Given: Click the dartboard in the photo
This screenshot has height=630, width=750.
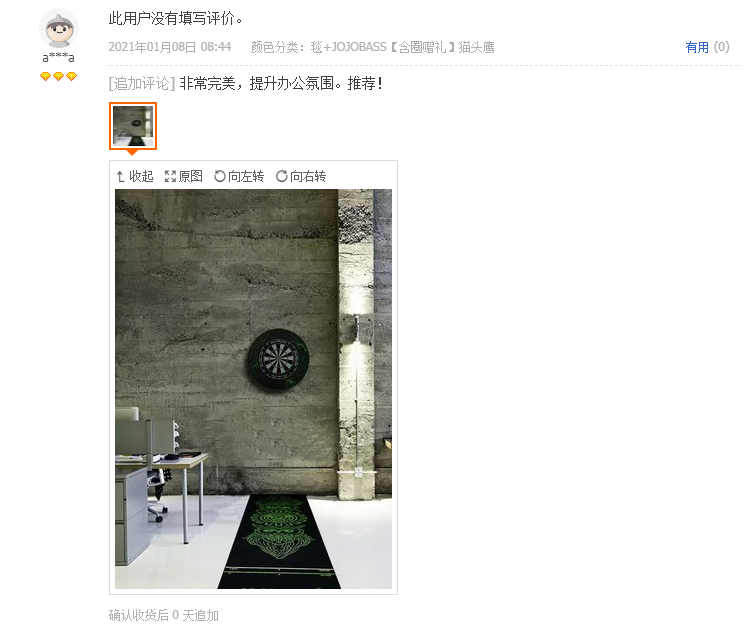Looking at the screenshot, I should pyautogui.click(x=278, y=358).
